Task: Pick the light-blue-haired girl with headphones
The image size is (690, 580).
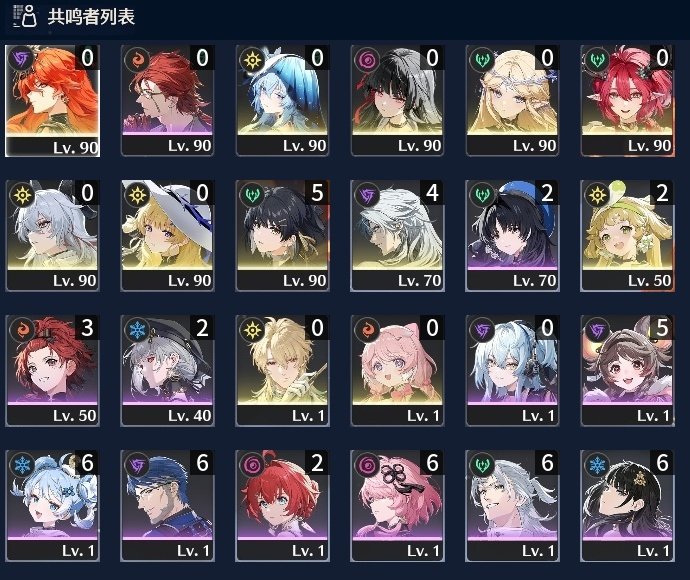Action: [512, 371]
